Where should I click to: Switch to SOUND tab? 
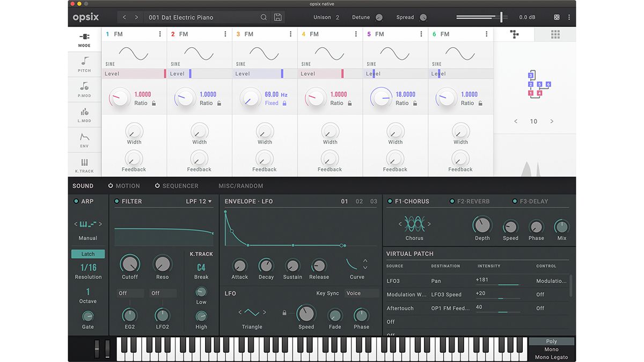tap(83, 186)
